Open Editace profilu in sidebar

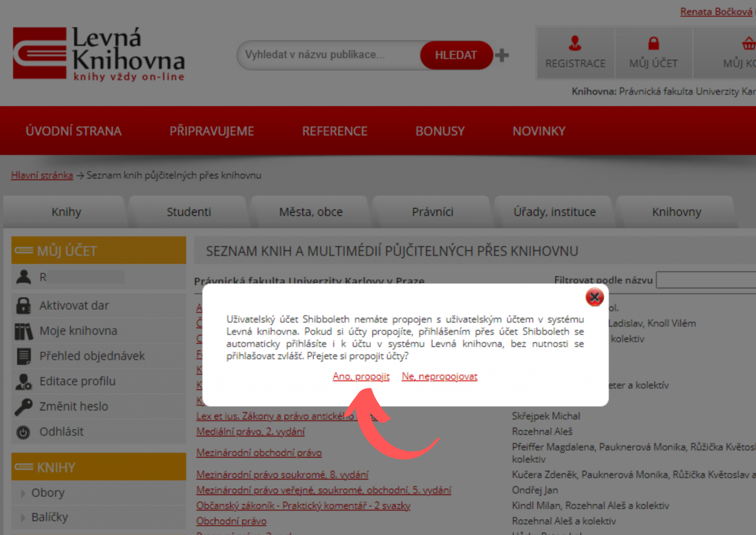pos(77,381)
